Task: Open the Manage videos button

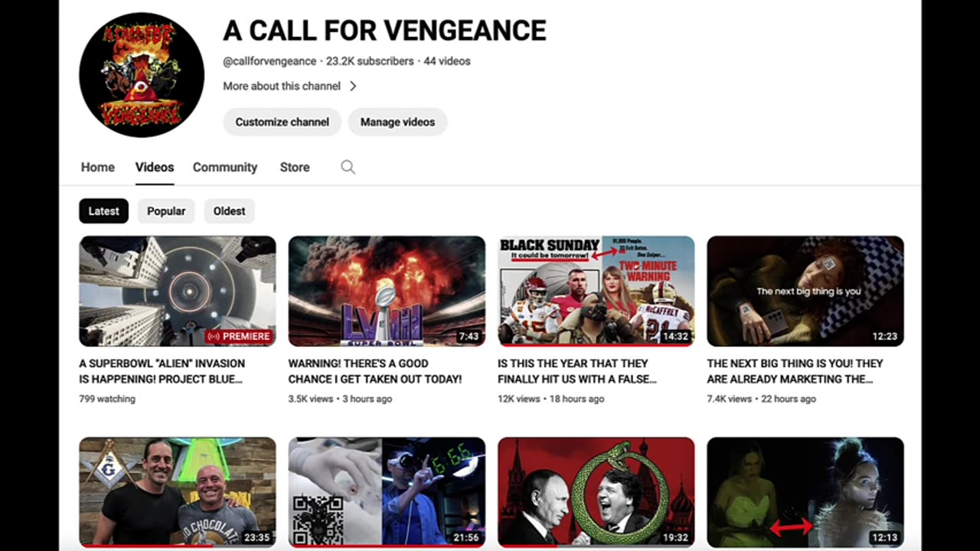Action: pos(397,122)
